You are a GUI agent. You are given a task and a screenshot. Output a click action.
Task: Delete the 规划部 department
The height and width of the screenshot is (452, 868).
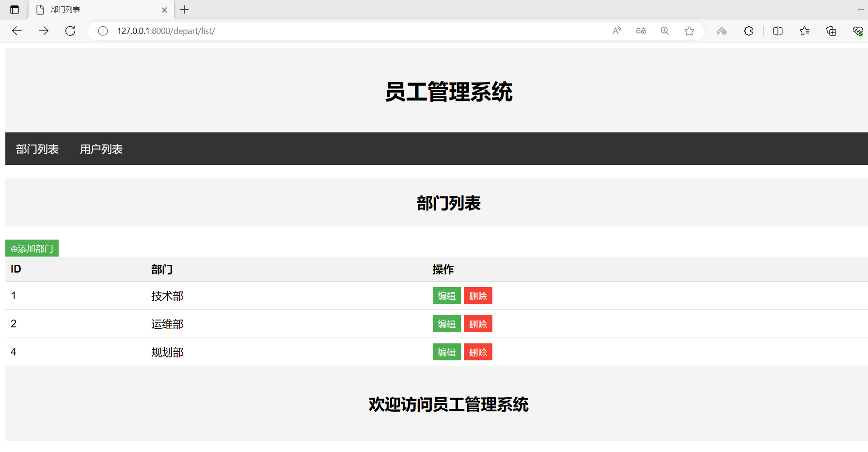click(478, 352)
